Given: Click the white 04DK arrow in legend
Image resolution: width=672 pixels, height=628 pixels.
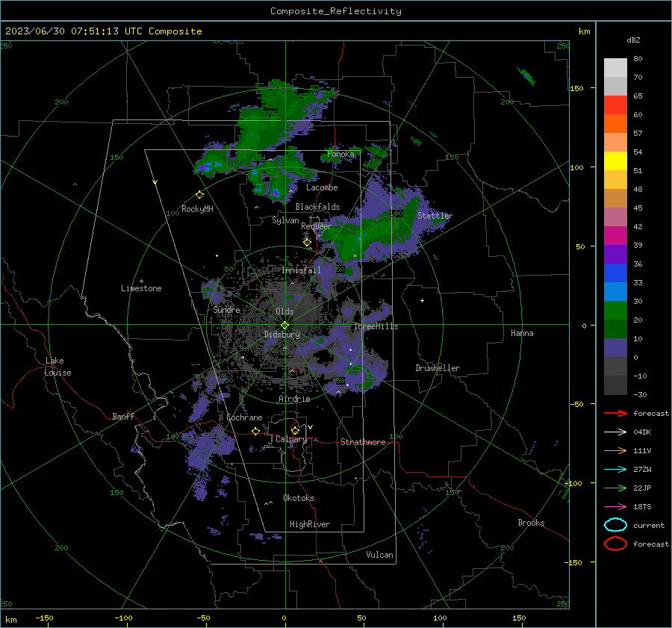Looking at the screenshot, I should [615, 432].
